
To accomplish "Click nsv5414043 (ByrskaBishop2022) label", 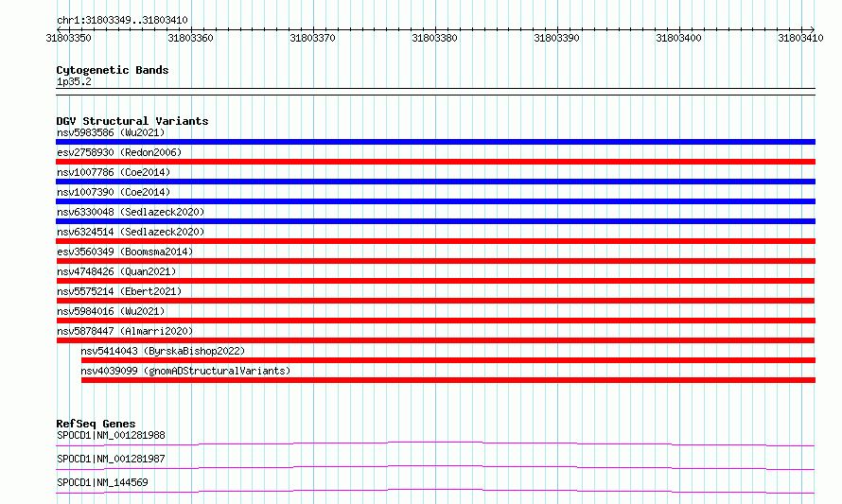I will (163, 351).
